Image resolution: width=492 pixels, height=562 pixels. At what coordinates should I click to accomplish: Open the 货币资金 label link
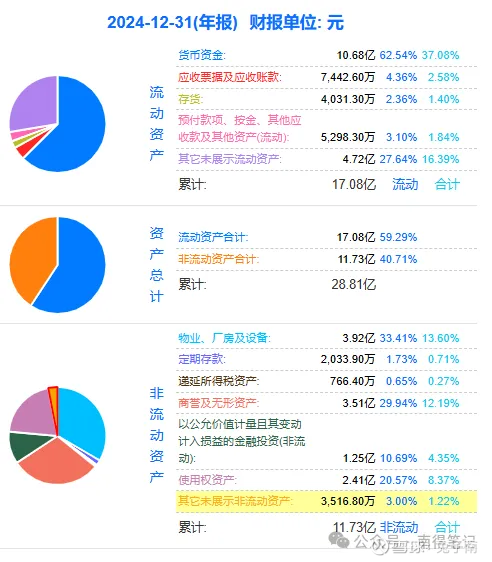coord(202,55)
